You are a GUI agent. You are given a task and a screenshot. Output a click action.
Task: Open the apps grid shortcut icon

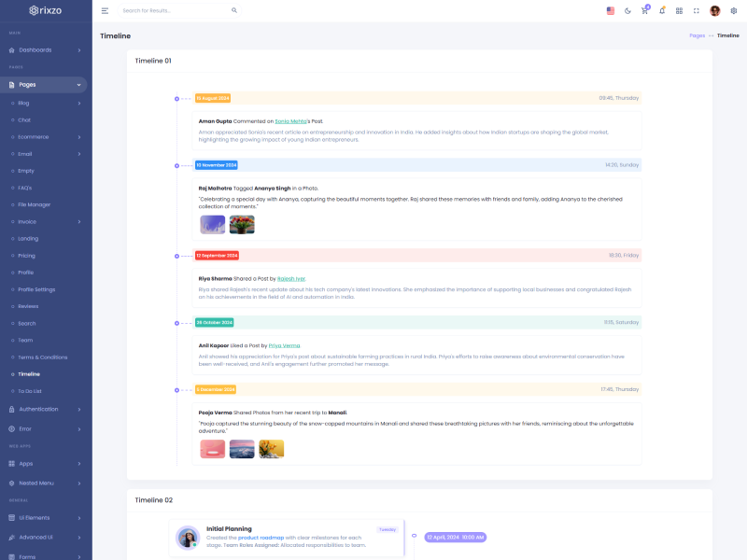coord(679,10)
